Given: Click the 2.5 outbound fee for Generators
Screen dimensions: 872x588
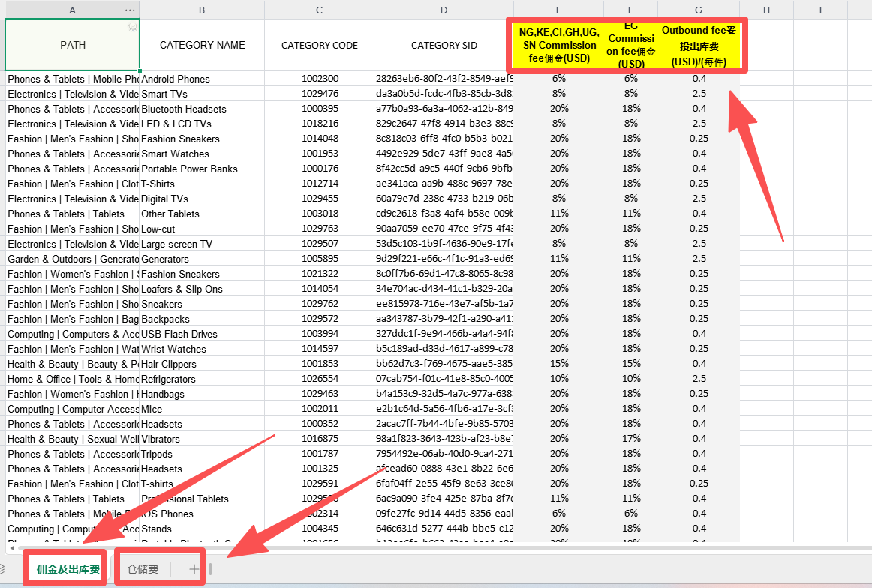Looking at the screenshot, I should point(699,259).
